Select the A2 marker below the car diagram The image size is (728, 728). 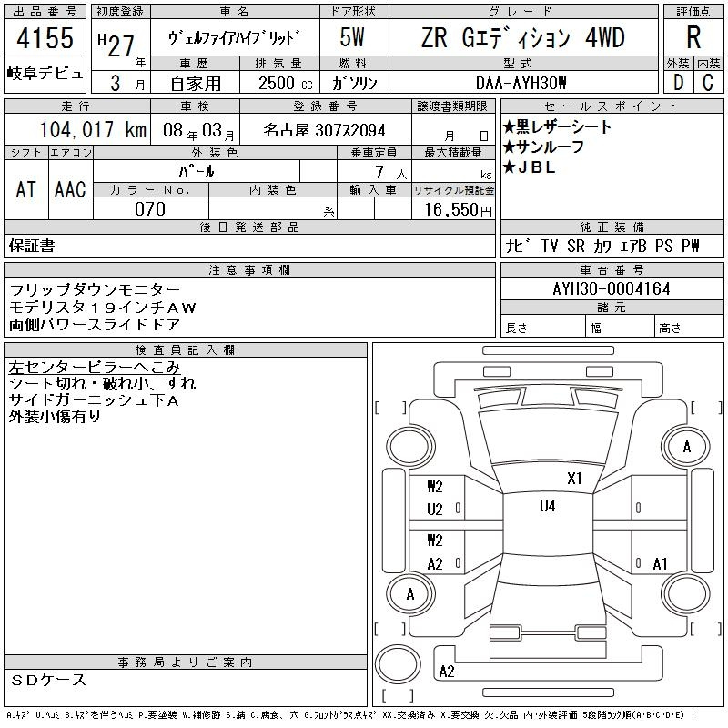click(x=447, y=672)
